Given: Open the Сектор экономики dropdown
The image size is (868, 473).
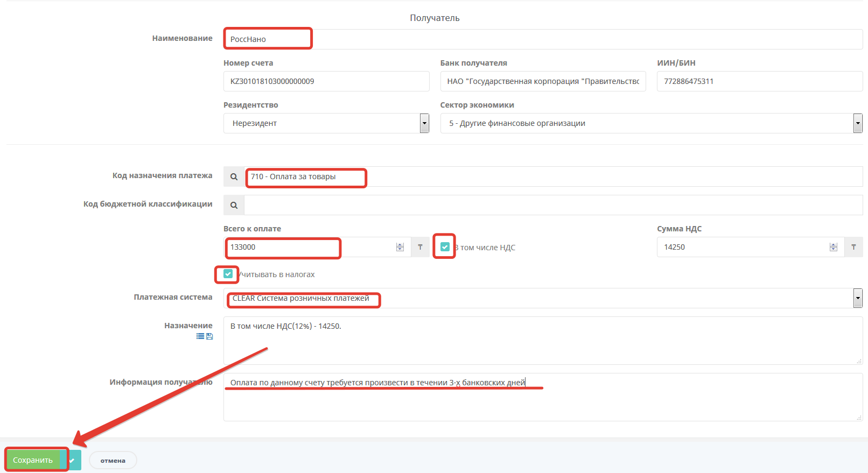Looking at the screenshot, I should point(652,123).
